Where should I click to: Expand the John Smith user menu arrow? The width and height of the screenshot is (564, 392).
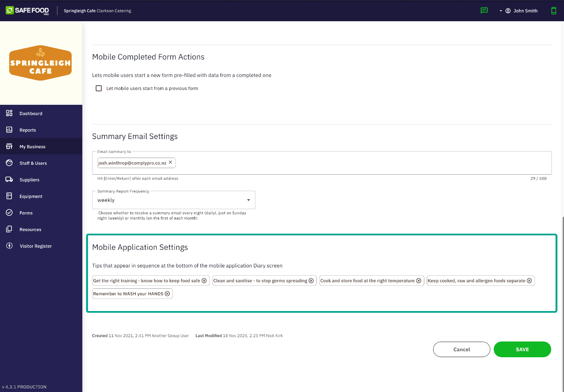501,11
